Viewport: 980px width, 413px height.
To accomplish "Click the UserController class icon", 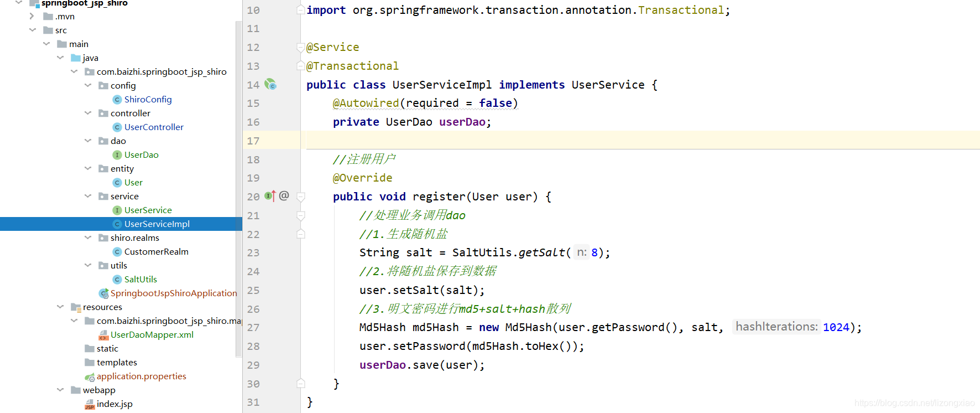I will point(117,127).
